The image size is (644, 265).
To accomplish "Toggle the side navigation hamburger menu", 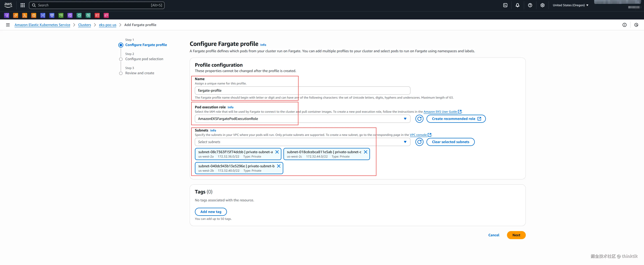I will 8,25.
